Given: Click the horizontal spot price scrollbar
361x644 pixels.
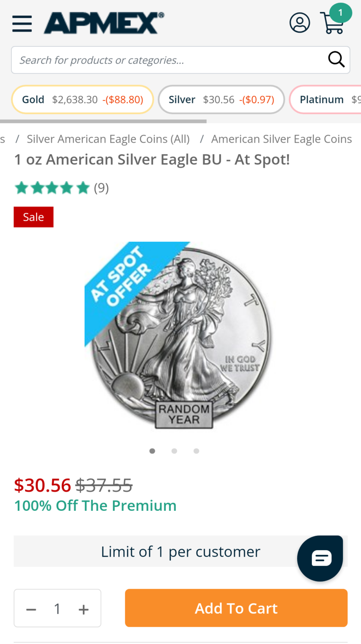Looking at the screenshot, I should point(103,122).
